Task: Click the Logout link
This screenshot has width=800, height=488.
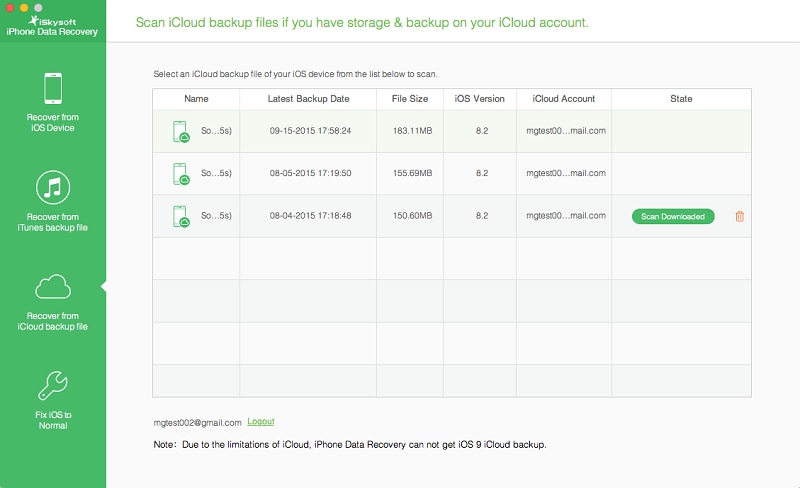Action: pyautogui.click(x=261, y=422)
